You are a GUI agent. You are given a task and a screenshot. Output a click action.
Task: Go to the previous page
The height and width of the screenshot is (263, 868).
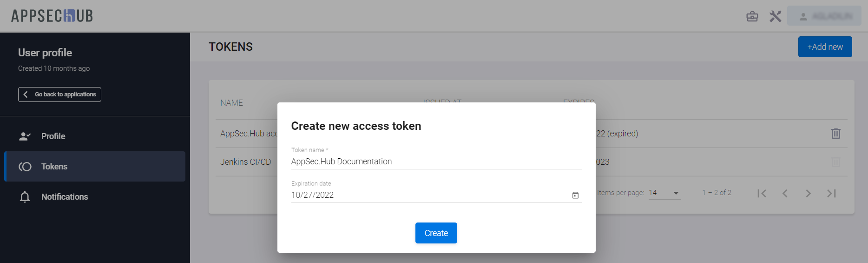tap(785, 193)
